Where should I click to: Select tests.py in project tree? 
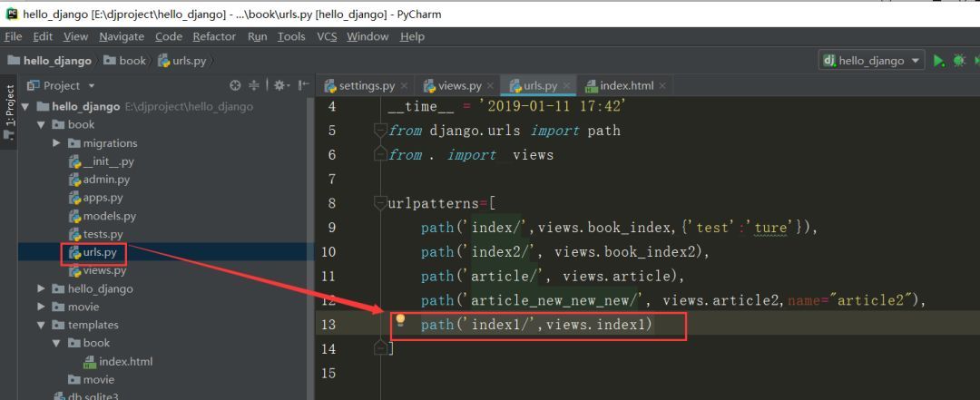click(95, 234)
